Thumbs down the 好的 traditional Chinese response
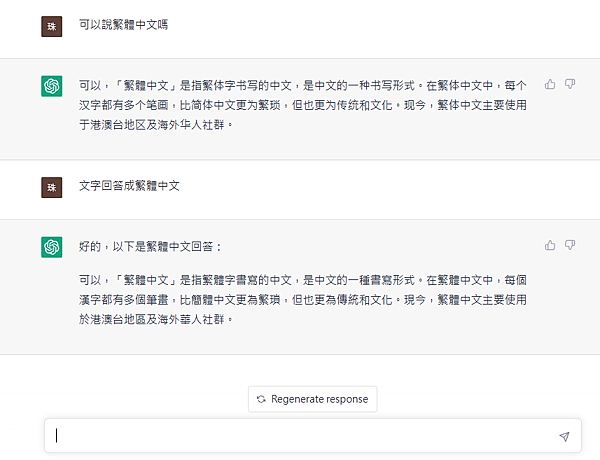 pyautogui.click(x=570, y=245)
